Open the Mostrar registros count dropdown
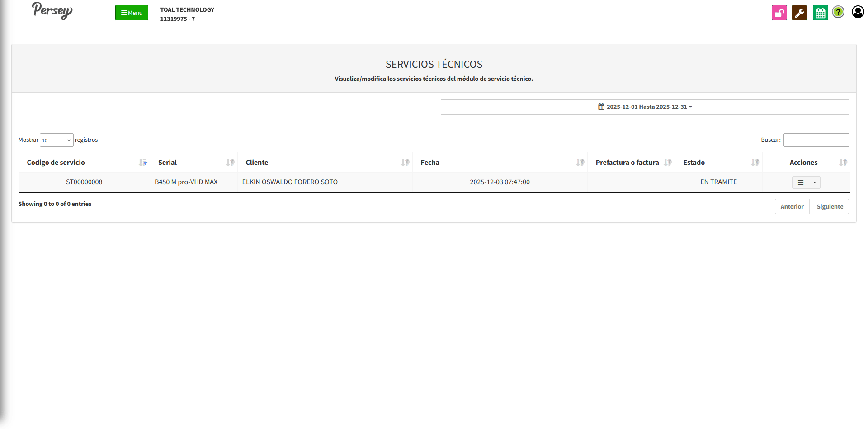 pyautogui.click(x=57, y=140)
